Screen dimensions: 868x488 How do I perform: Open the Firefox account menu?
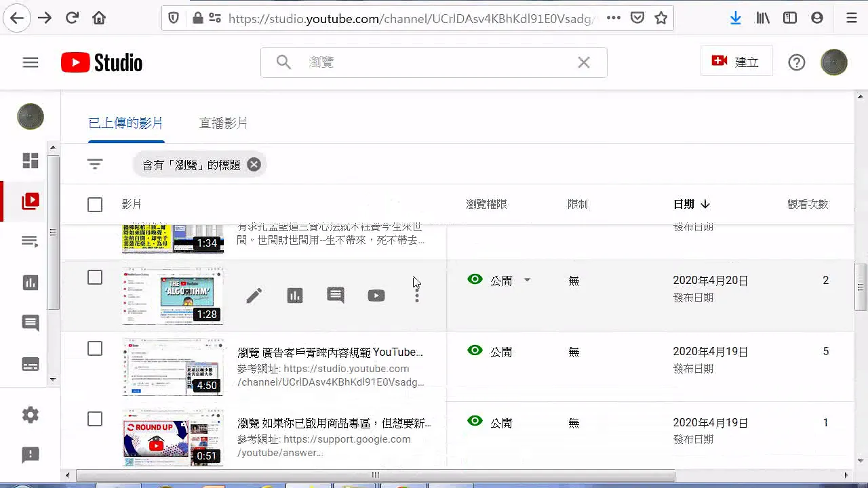(x=817, y=18)
